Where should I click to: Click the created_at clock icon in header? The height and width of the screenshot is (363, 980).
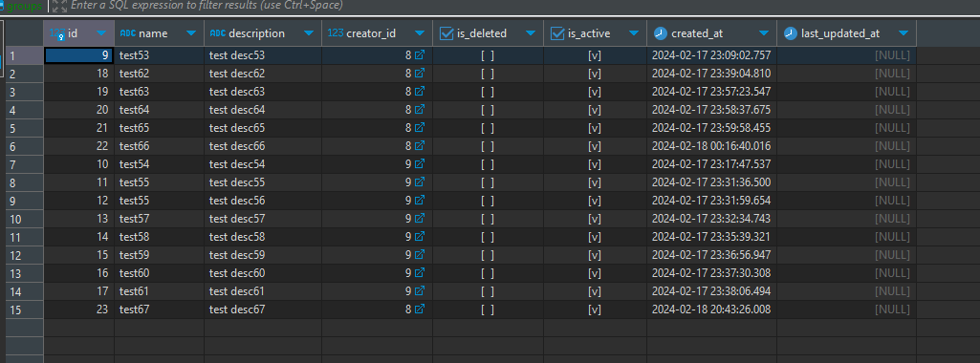click(660, 33)
